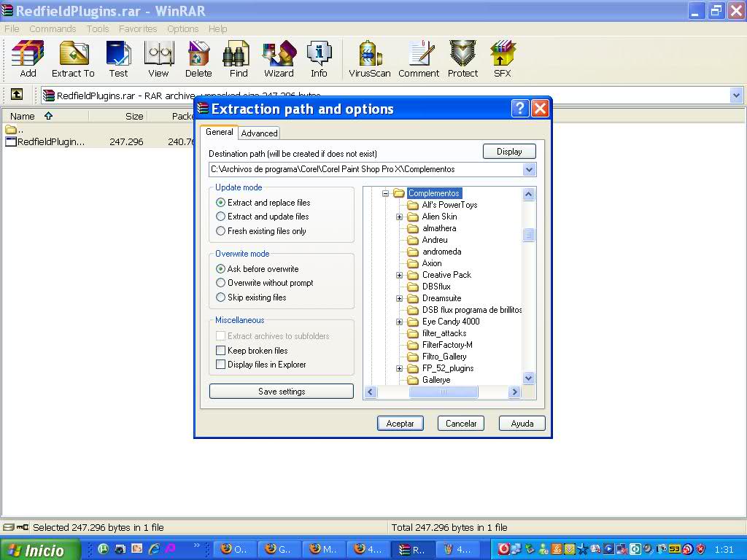Expand the Dreamsuite folder
The width and height of the screenshot is (747, 560).
click(x=399, y=298)
